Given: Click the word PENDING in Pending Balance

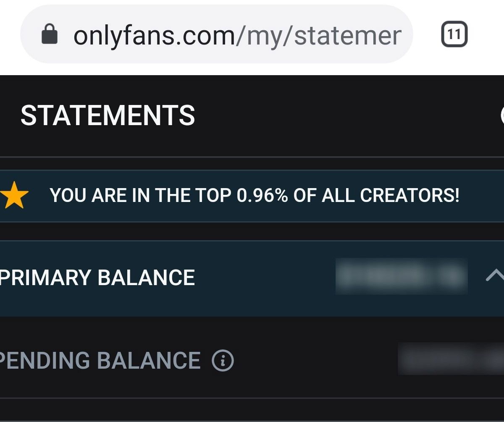Looking at the screenshot, I should [45, 361].
